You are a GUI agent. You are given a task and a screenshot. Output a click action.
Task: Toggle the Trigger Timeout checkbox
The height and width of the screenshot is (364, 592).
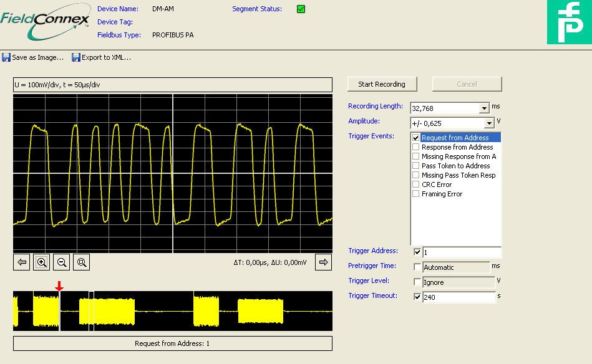point(417,297)
